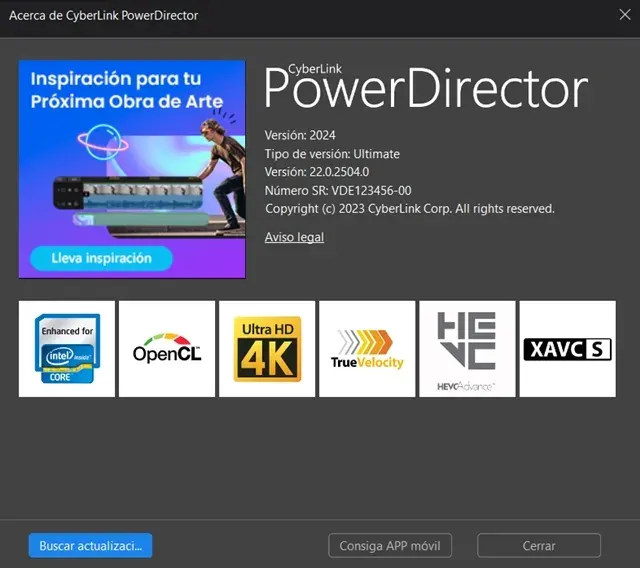Screen dimensions: 640x568
Task: Click Lleva inspiración banner button
Action: point(101,258)
